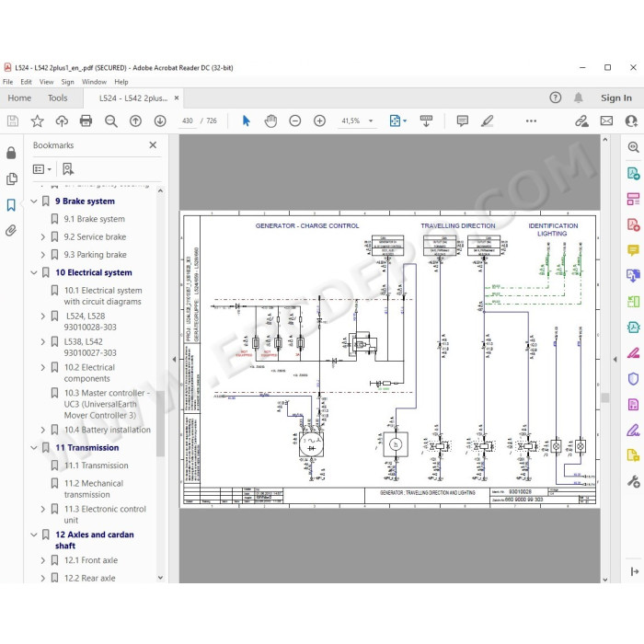Open the Attachments paperclip panel
Image resolution: width=644 pixels, height=644 pixels.
[x=11, y=231]
